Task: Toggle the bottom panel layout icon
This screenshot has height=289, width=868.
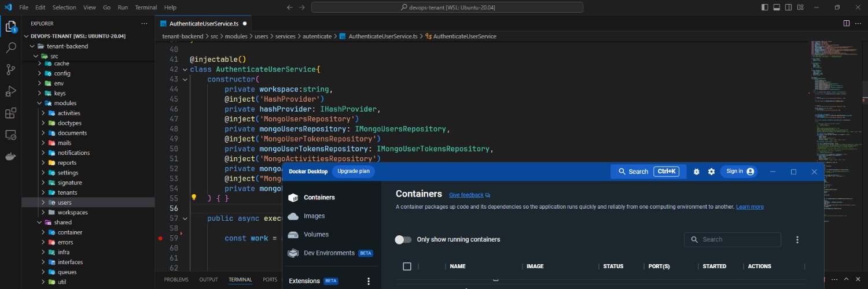Action: point(777,8)
